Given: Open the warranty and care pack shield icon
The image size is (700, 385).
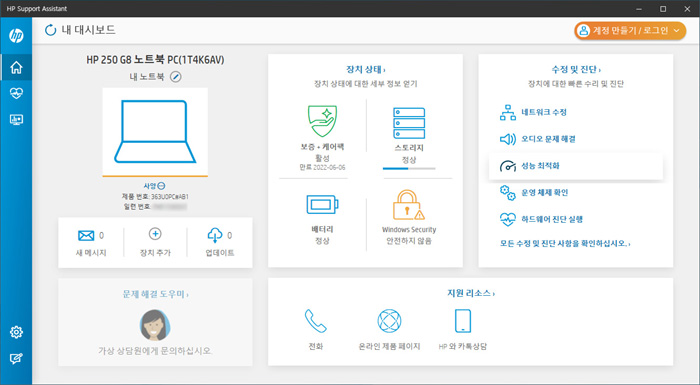Looking at the screenshot, I should (322, 121).
